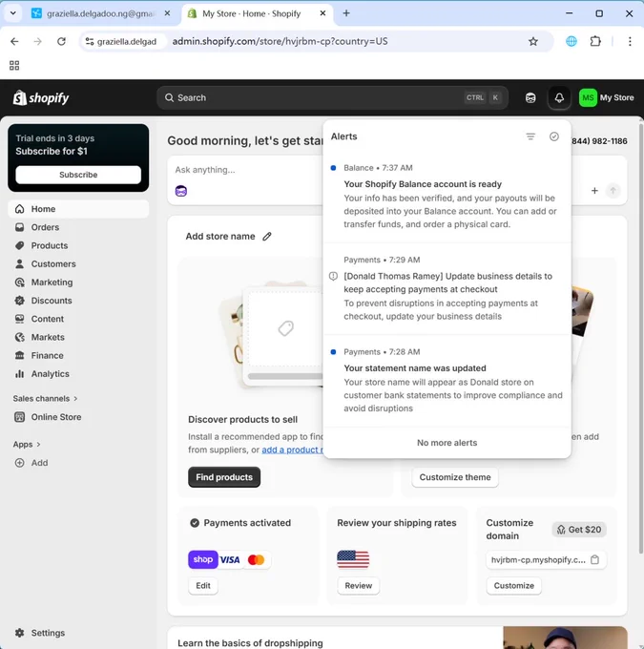Click the plus icon in Ask anything box

click(594, 190)
